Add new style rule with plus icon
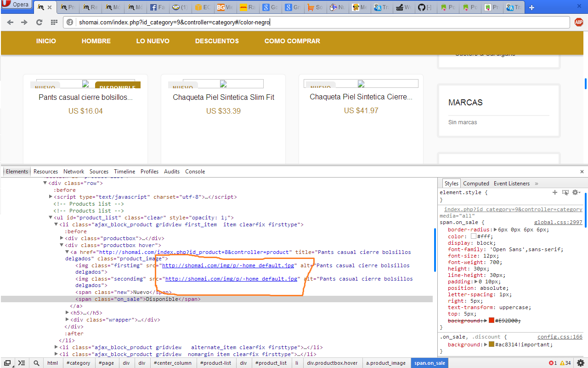This screenshot has width=588, height=368. click(x=554, y=192)
